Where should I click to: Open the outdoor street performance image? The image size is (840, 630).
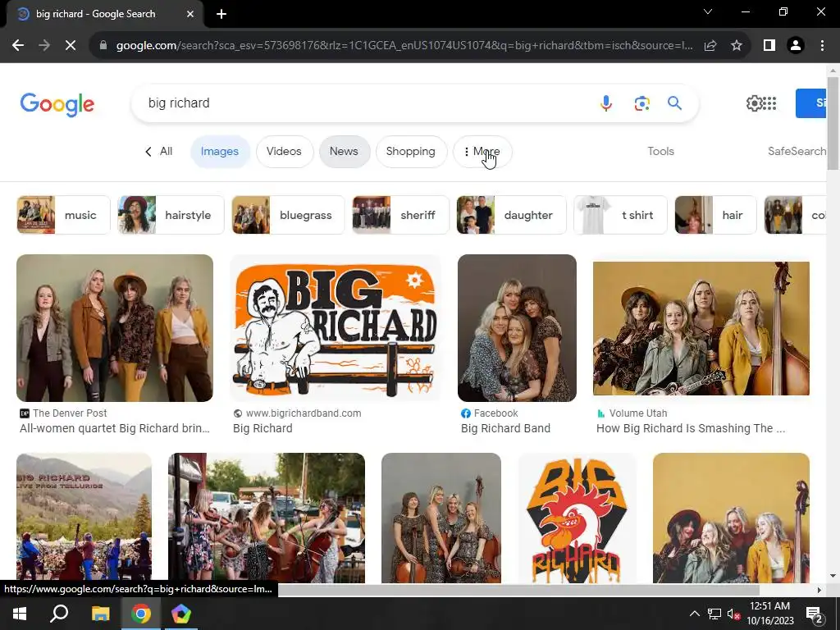pyautogui.click(x=267, y=518)
